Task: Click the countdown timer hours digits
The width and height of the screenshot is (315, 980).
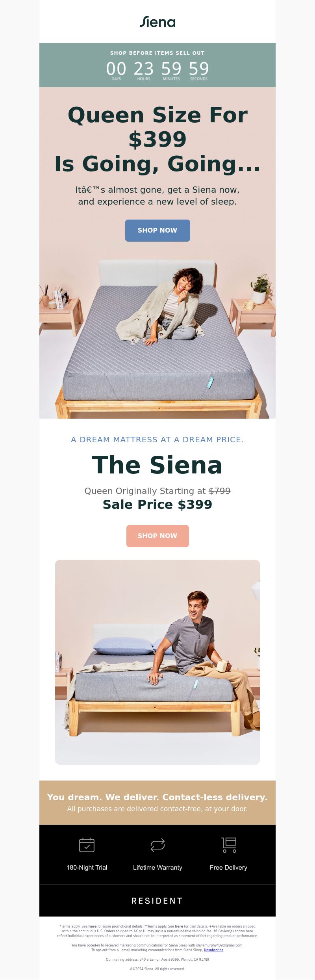Action: point(144,69)
